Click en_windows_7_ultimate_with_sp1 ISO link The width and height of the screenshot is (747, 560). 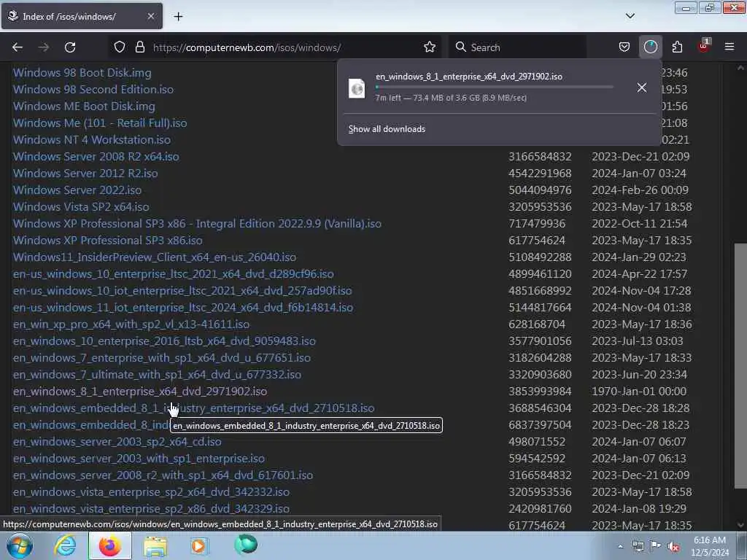click(157, 374)
